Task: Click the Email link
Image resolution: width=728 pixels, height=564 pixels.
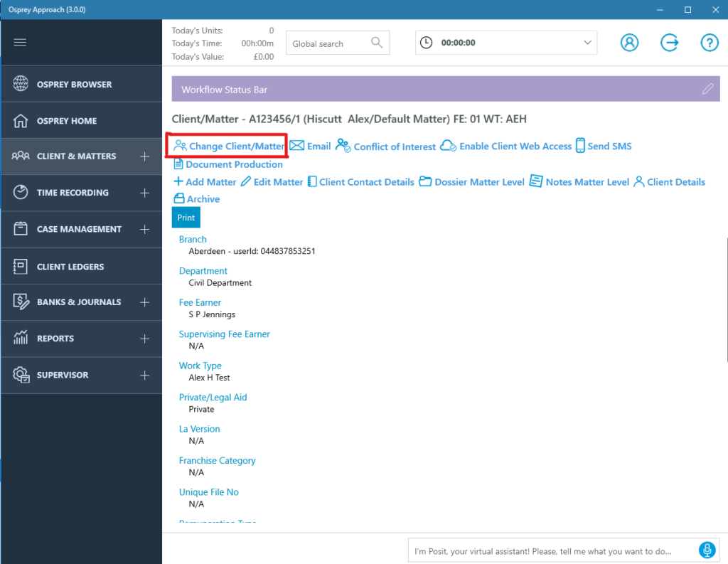Action: pos(310,146)
